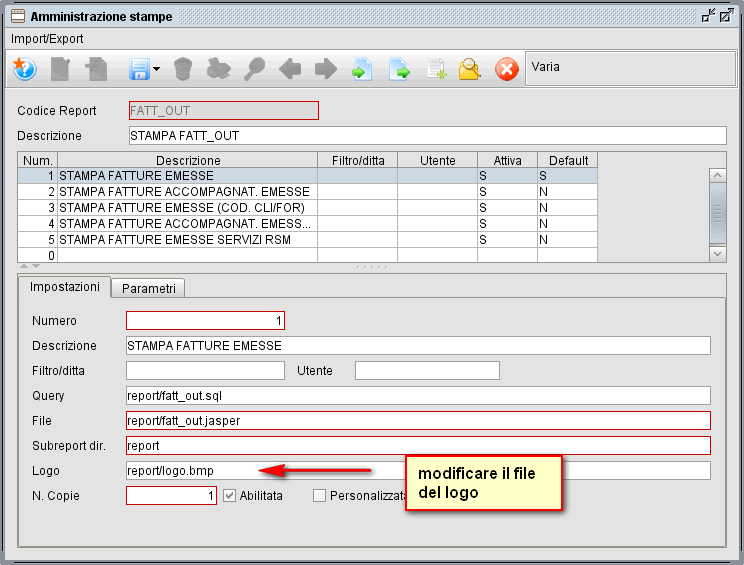Go to previous record with left arrow
The width and height of the screenshot is (744, 565).
click(x=290, y=69)
